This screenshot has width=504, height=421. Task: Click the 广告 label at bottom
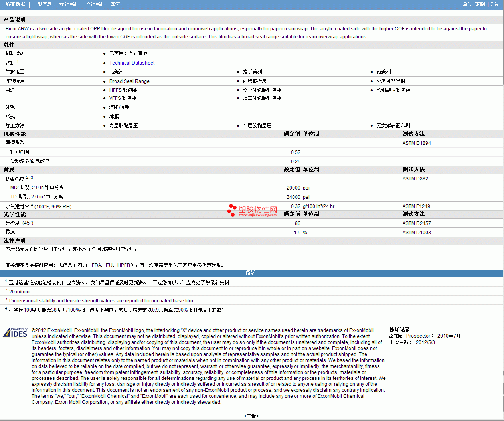[251, 416]
